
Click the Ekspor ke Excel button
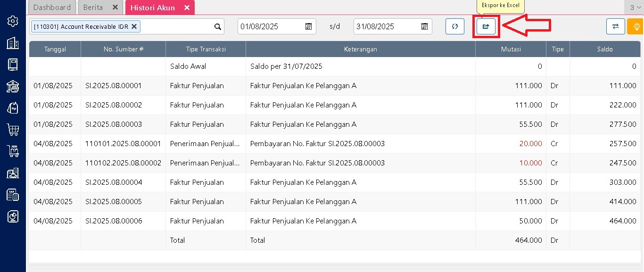click(x=486, y=26)
